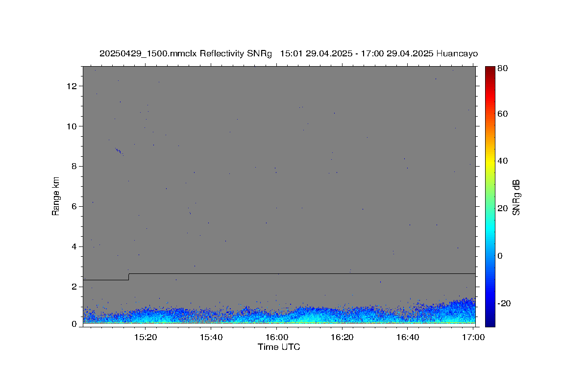Click the colorbar value 40
Viewport: 588px width, 392px height.
[502, 161]
